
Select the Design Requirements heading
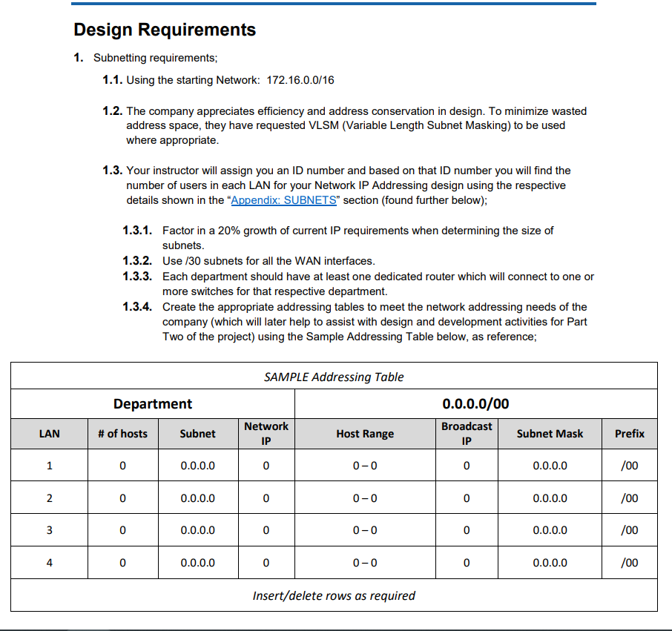165,30
